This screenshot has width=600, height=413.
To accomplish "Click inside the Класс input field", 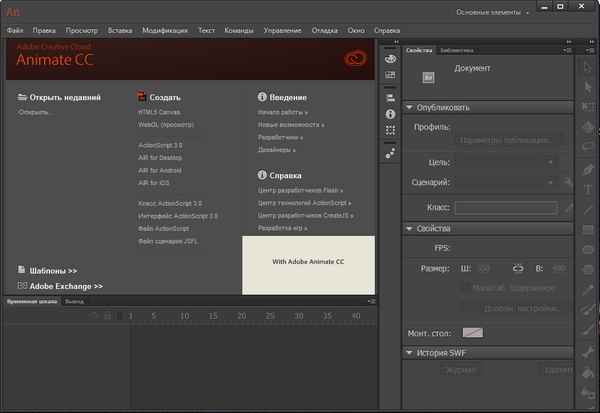I will [x=506, y=208].
